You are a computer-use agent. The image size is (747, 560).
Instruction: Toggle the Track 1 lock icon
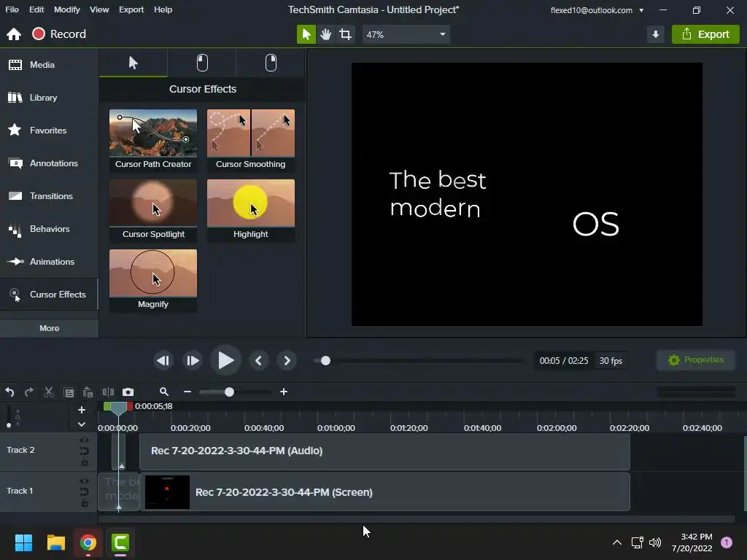coord(85,503)
